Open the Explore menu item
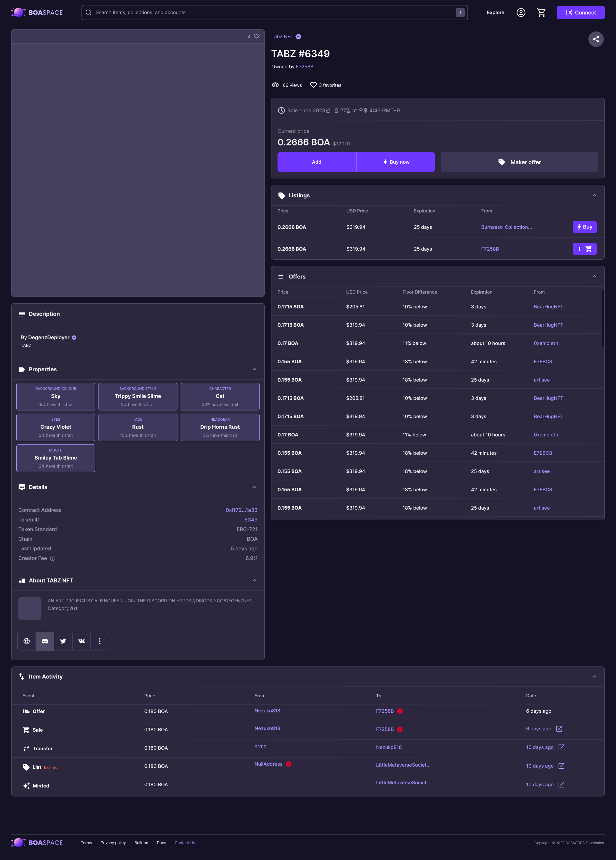The height and width of the screenshot is (860, 616). (x=495, y=13)
